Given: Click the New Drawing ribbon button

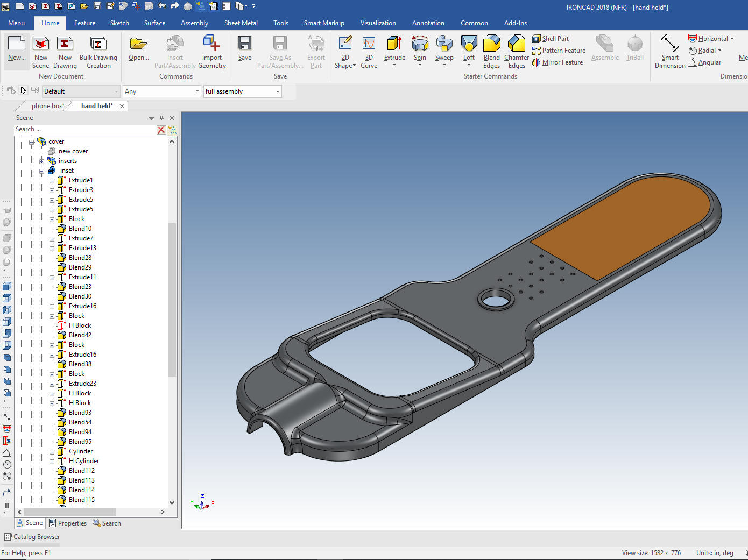Looking at the screenshot, I should pos(65,53).
